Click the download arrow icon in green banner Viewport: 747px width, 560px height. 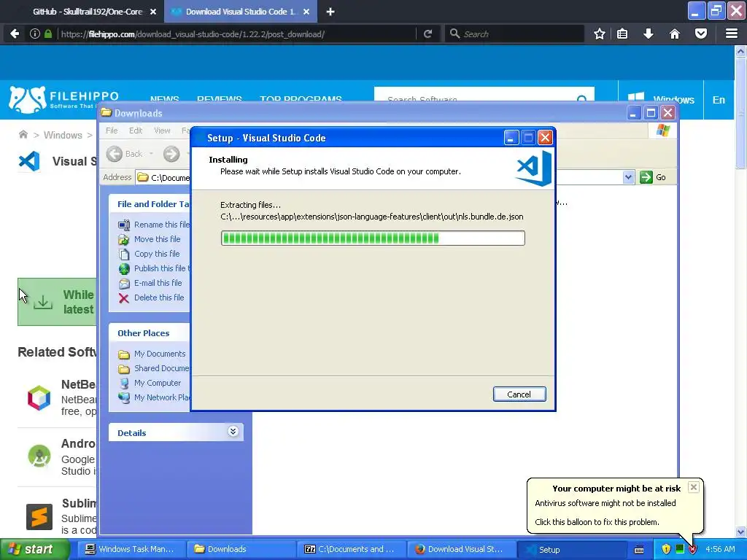(43, 302)
